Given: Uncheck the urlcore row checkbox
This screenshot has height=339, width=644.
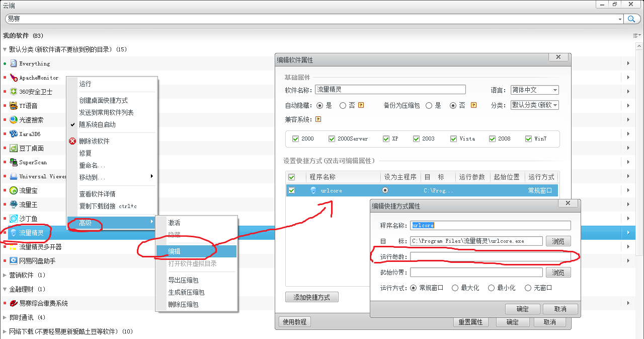Looking at the screenshot, I should click(291, 190).
